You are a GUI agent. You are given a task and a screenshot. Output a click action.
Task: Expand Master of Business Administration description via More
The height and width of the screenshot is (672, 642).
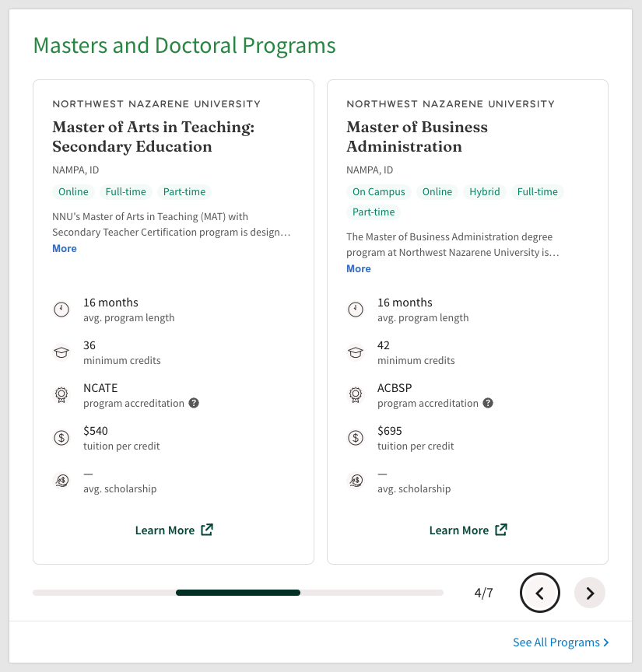coord(359,268)
